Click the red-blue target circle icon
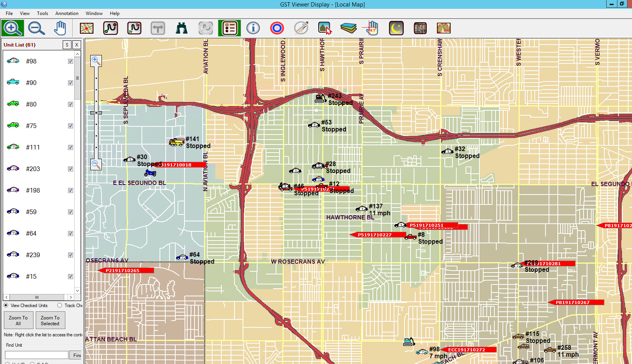The height and width of the screenshot is (364, 632). (277, 28)
